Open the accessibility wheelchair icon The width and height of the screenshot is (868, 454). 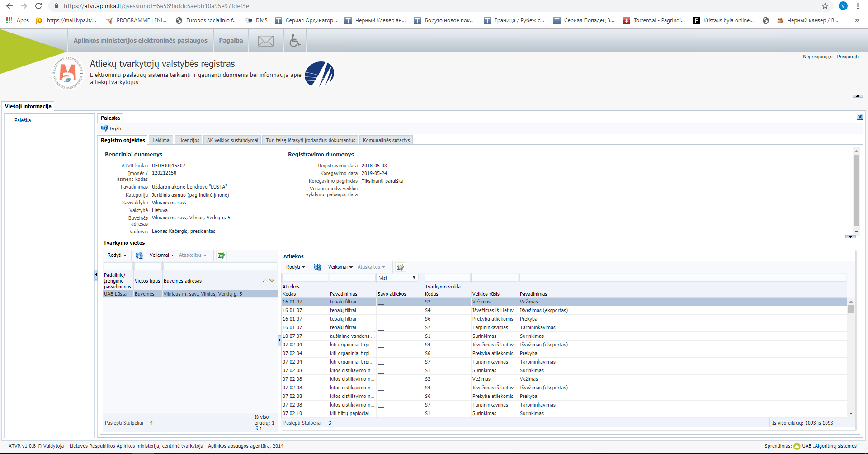295,41
